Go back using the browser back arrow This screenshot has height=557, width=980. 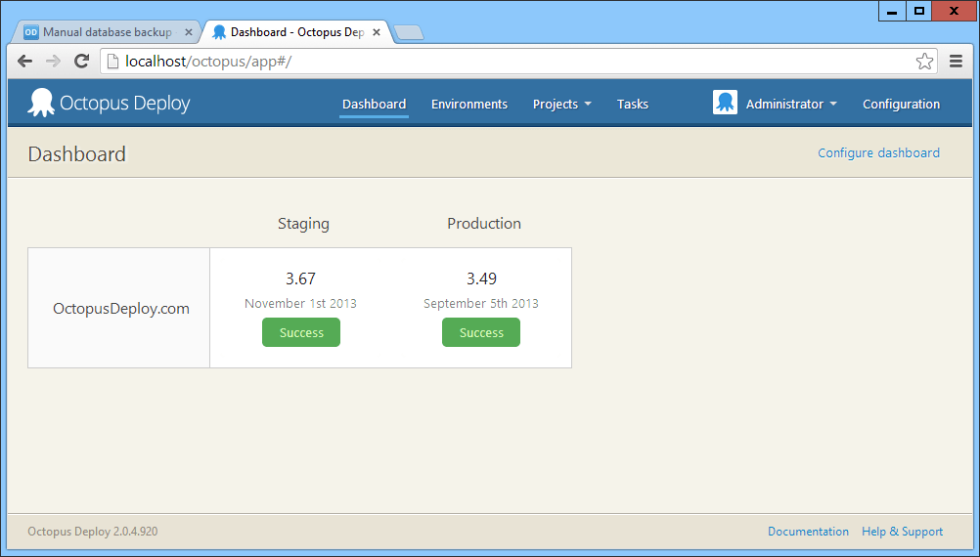(25, 62)
